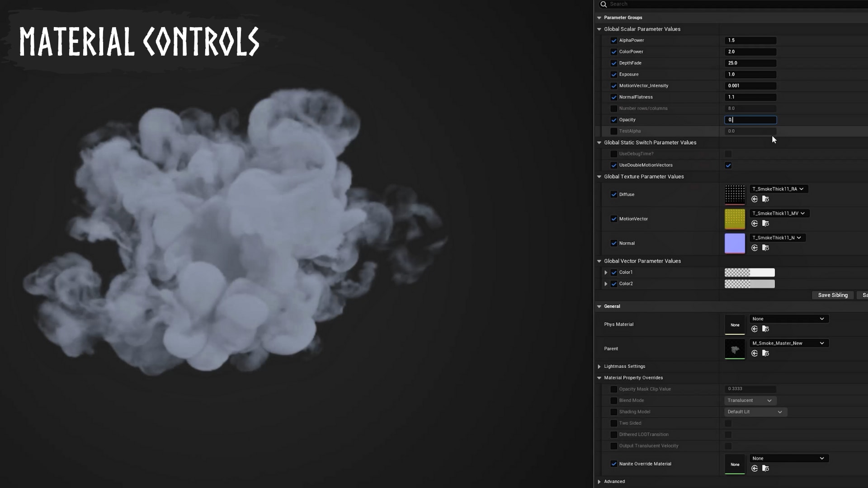Collapse the Global Scalar Parameter Values section
The height and width of the screenshot is (488, 868).
coord(599,28)
